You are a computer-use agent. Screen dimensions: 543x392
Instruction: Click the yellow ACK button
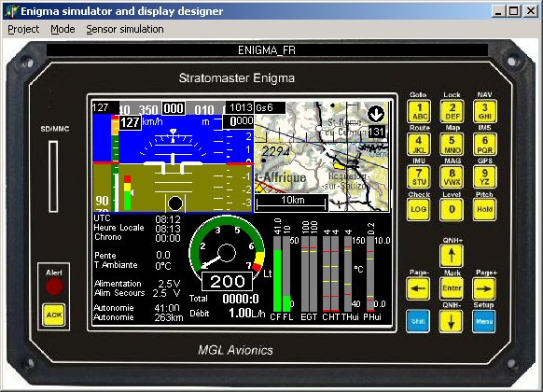coord(54,315)
